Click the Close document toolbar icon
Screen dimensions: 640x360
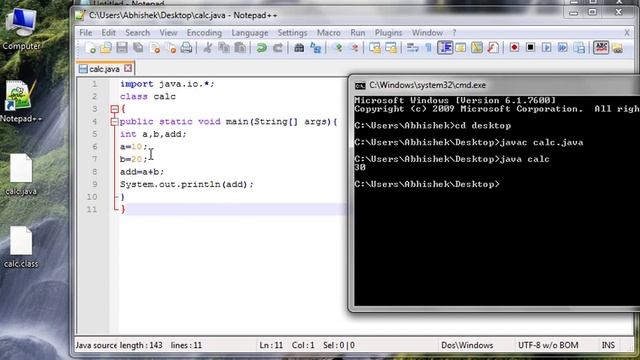point(155,48)
